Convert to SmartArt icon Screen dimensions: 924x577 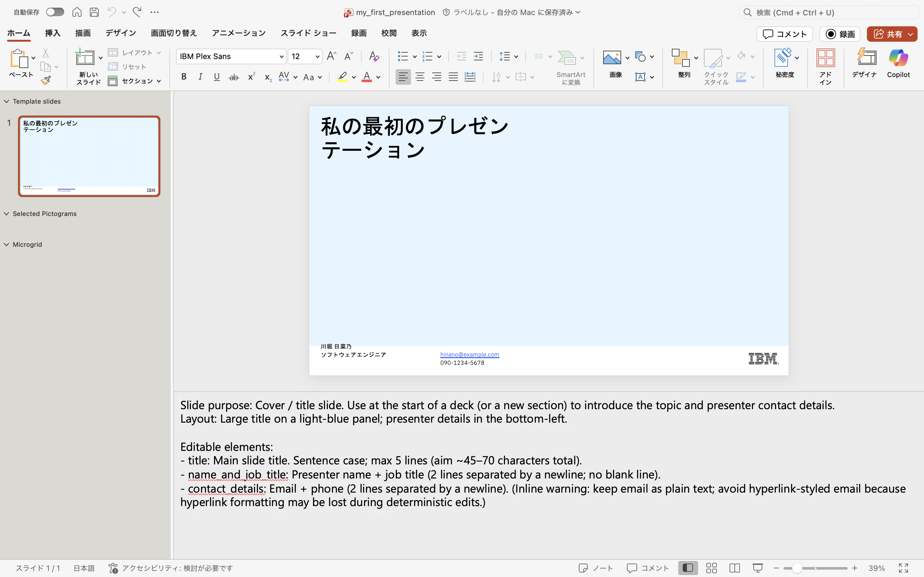[x=567, y=58]
